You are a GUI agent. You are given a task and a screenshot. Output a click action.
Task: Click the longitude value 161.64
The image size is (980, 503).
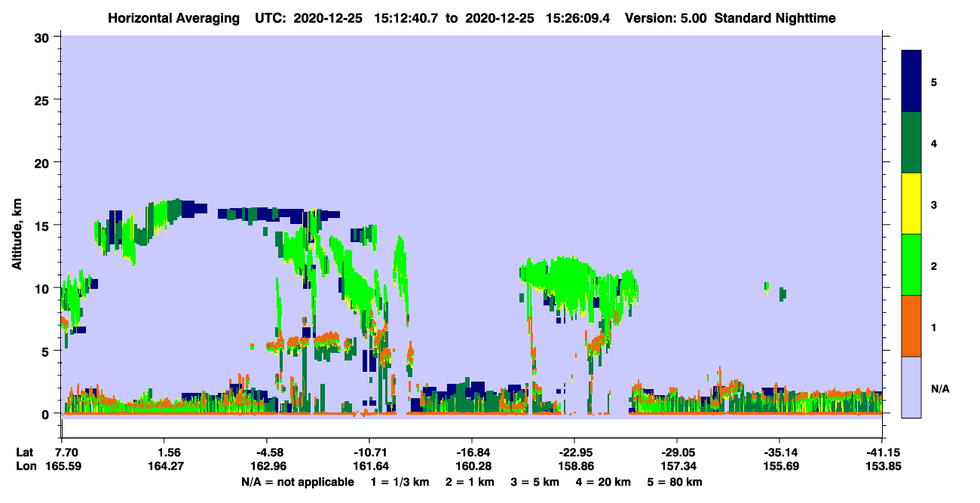371,466
